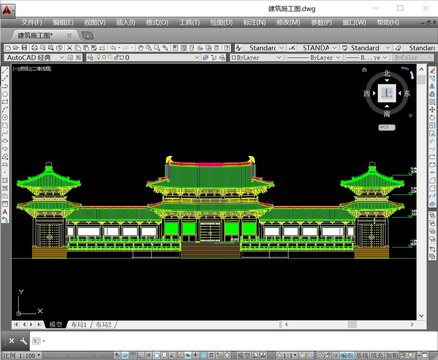
Task: Toggle the 编组 status bar button
Action: [346, 356]
